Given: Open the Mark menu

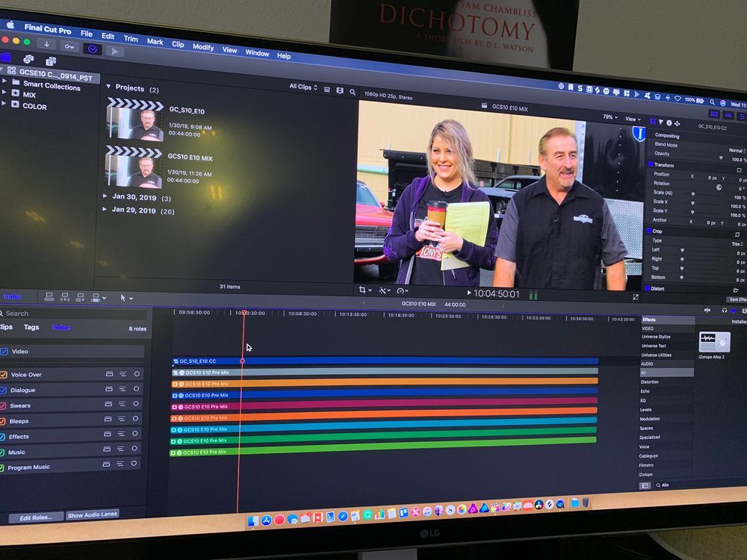Looking at the screenshot, I should (x=155, y=41).
